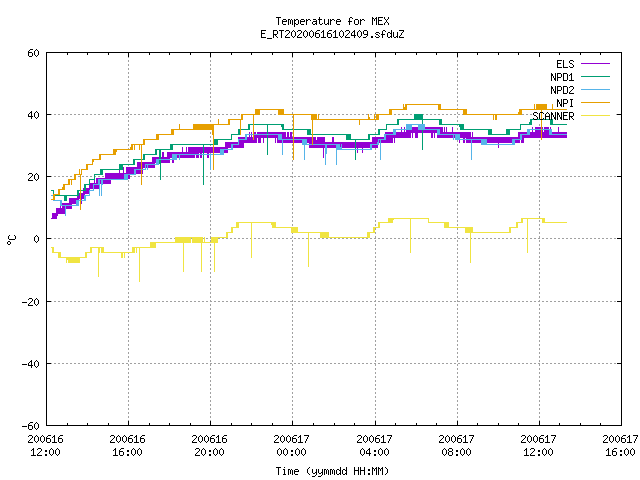Screen dimensions: 640x480
Task: Click the x-axis label 200617 04:00
Action: [374, 446]
